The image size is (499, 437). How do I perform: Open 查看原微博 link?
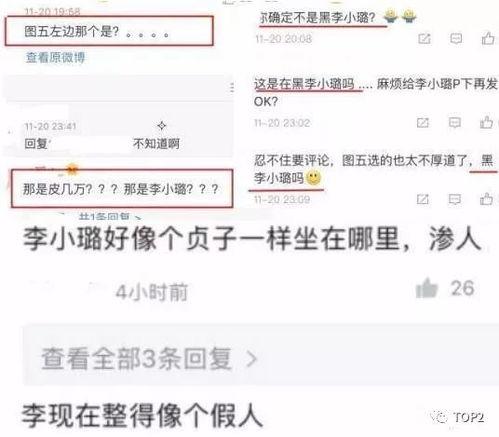(x=55, y=58)
